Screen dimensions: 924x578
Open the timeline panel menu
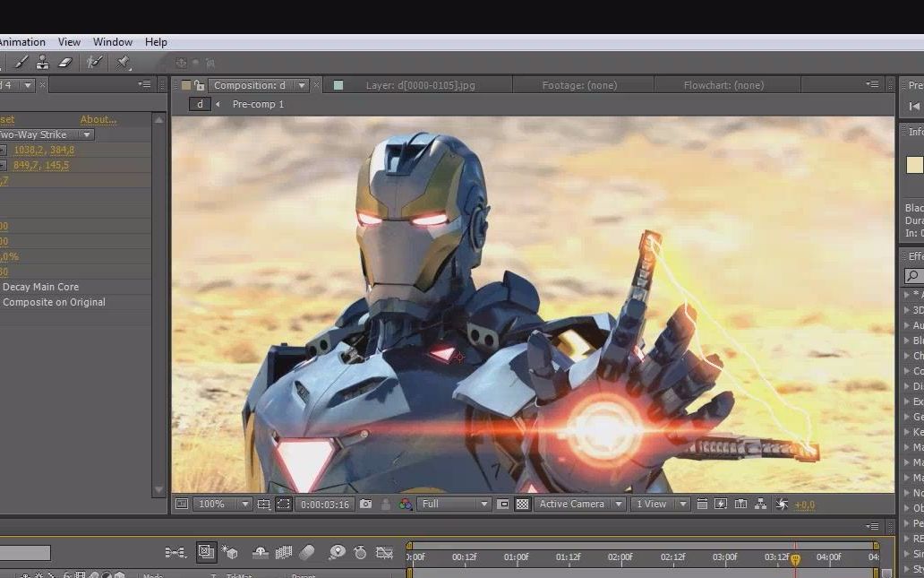tap(873, 526)
